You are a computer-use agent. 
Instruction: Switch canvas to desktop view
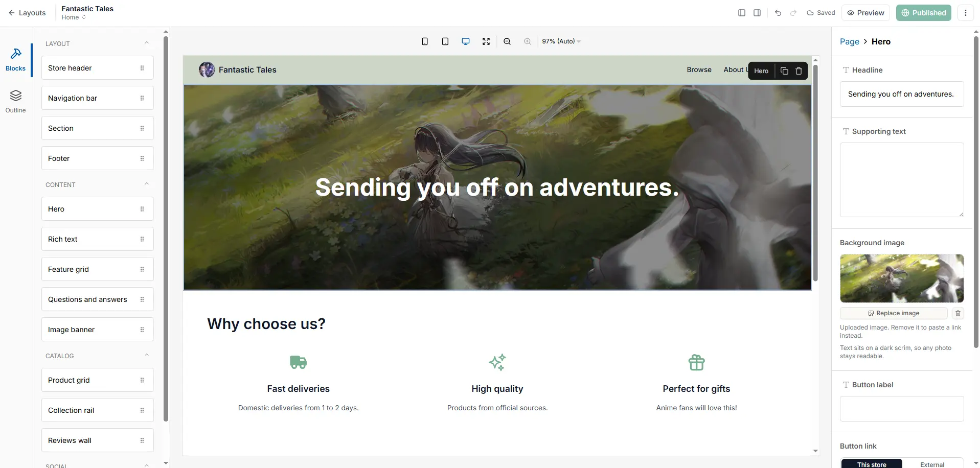click(x=466, y=41)
